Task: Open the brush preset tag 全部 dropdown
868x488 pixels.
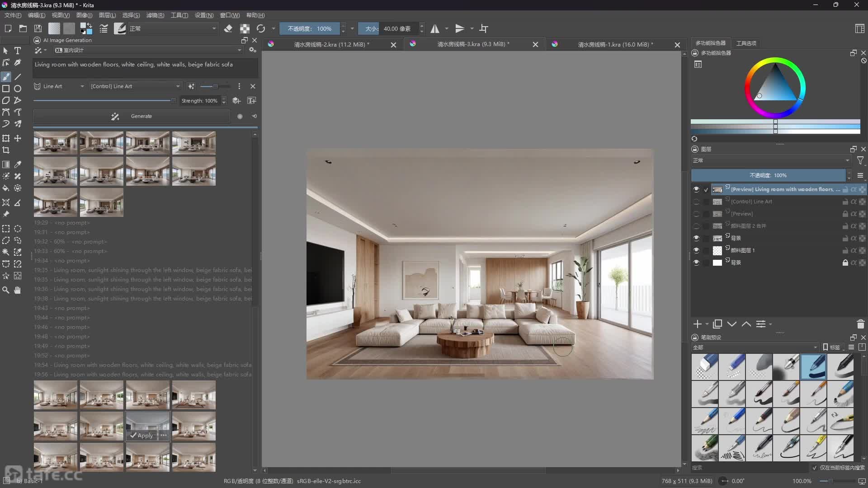Action: [x=755, y=347]
